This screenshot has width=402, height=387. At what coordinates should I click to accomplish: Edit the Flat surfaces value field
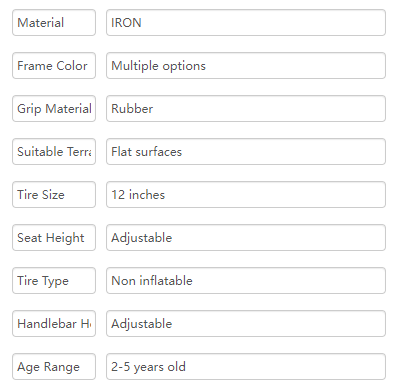coord(246,152)
